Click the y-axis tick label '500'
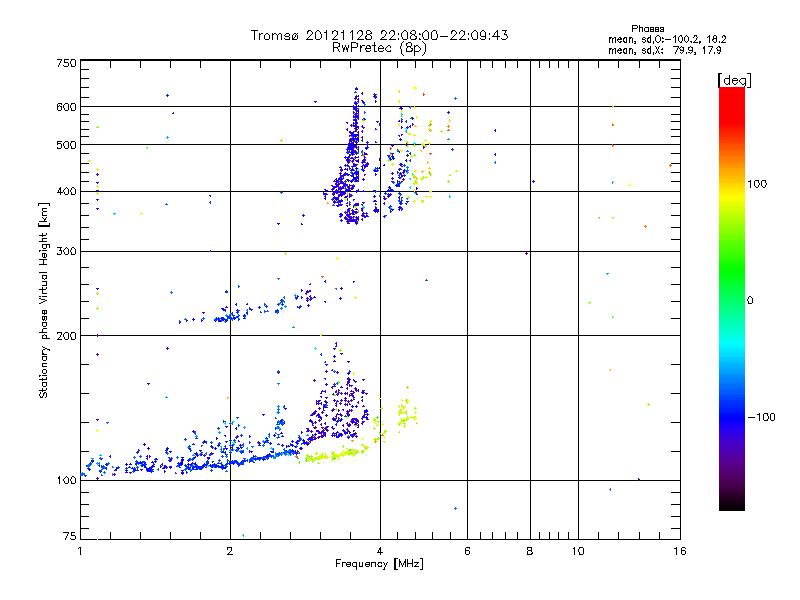 pyautogui.click(x=66, y=145)
